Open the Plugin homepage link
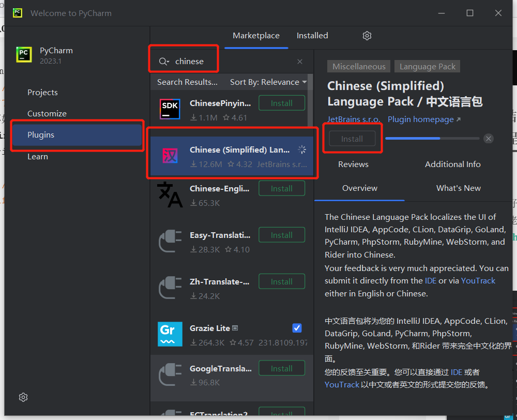 click(x=424, y=119)
